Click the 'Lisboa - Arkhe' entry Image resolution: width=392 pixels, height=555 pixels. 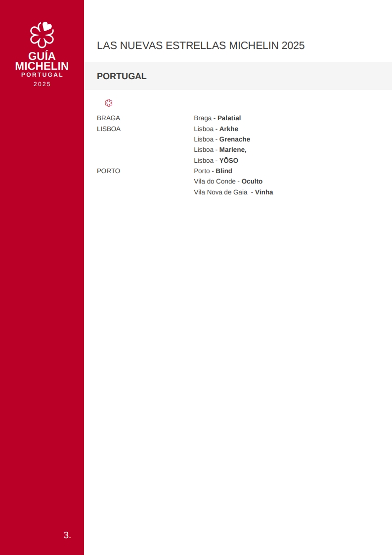pyautogui.click(x=216, y=129)
